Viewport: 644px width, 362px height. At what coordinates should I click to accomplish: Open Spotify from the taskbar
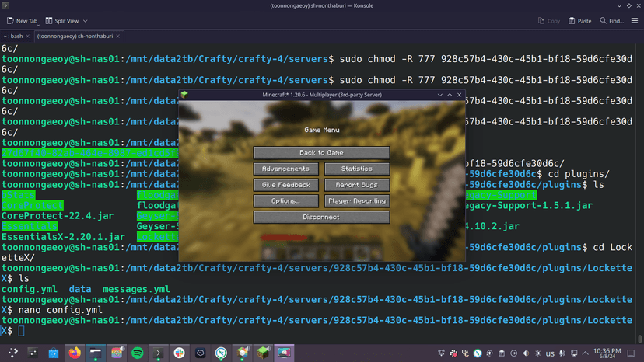point(138,353)
